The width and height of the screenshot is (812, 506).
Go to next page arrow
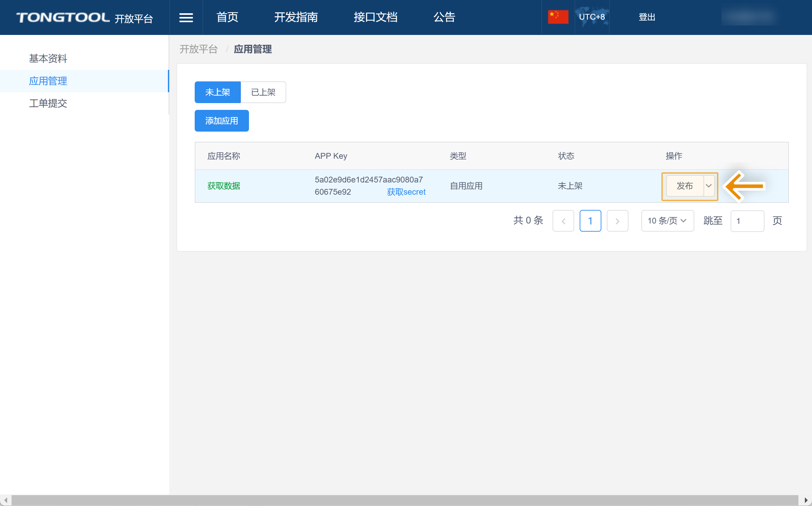[617, 221]
